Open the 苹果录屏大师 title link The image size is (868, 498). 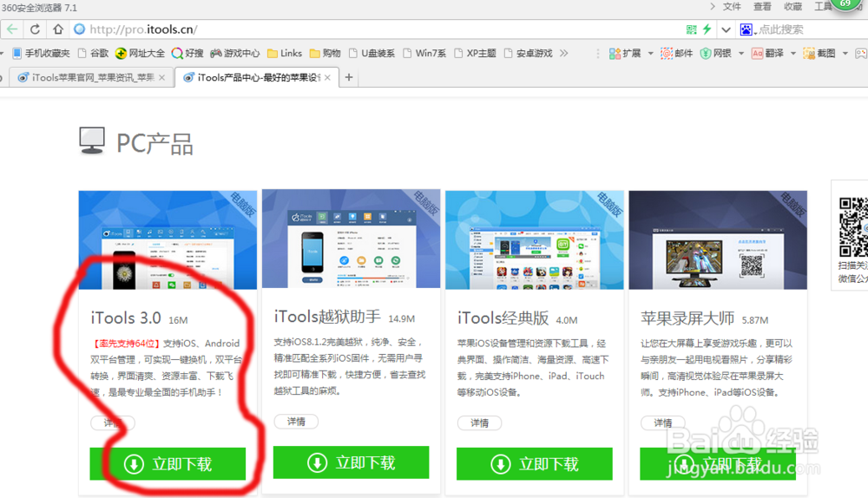(x=687, y=318)
